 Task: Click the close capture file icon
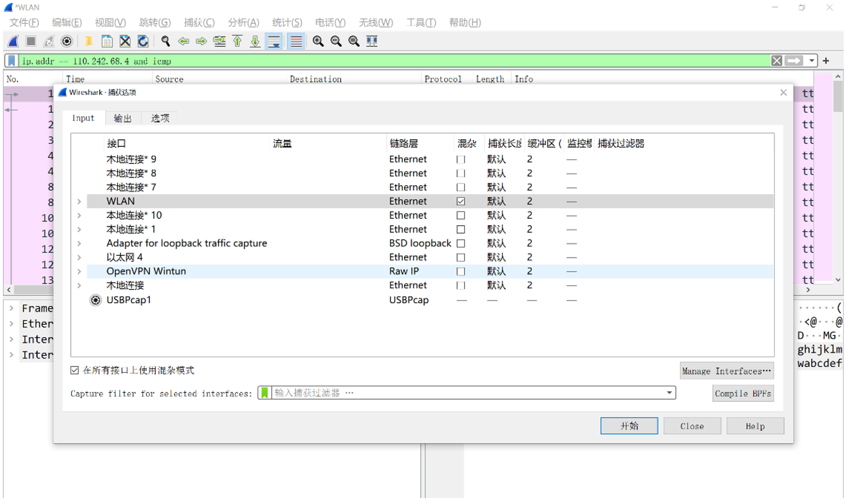(125, 41)
